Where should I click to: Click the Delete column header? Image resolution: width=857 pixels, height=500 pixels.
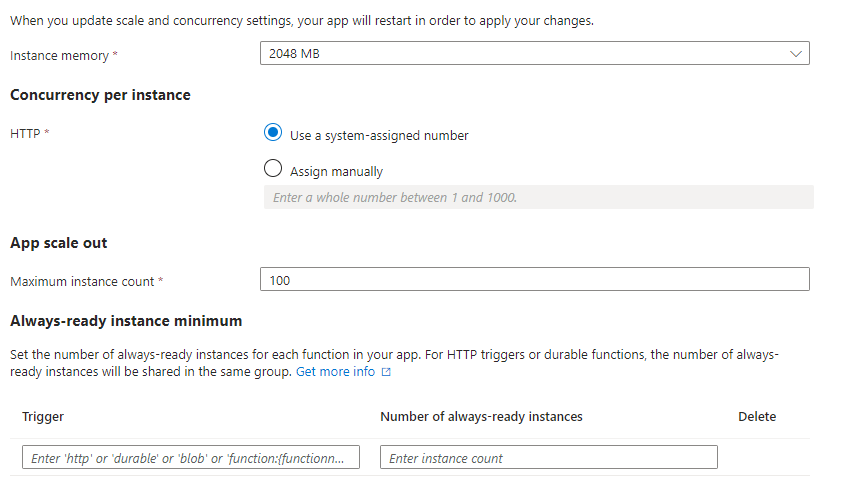click(757, 416)
